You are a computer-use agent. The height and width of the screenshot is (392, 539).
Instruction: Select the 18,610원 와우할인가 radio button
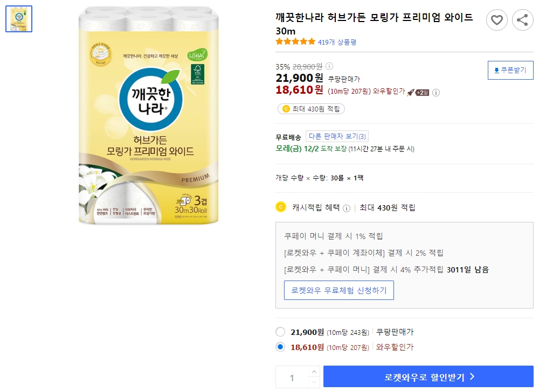point(280,347)
